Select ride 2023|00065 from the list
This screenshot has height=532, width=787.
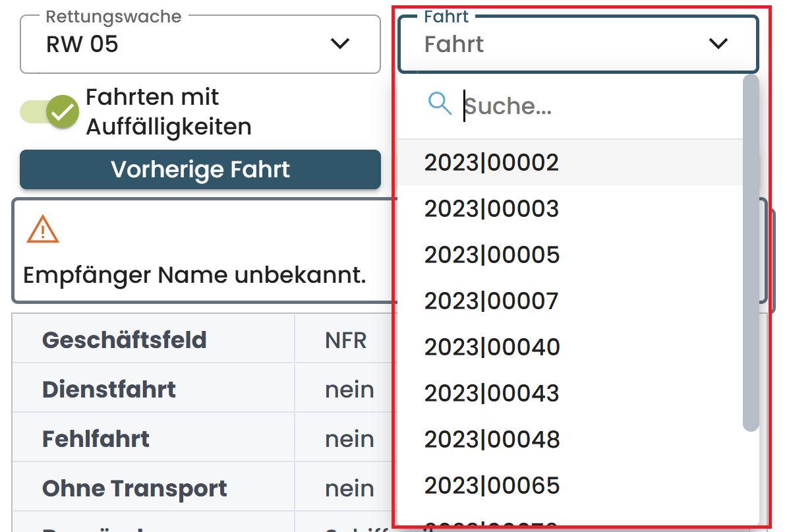pyautogui.click(x=493, y=485)
